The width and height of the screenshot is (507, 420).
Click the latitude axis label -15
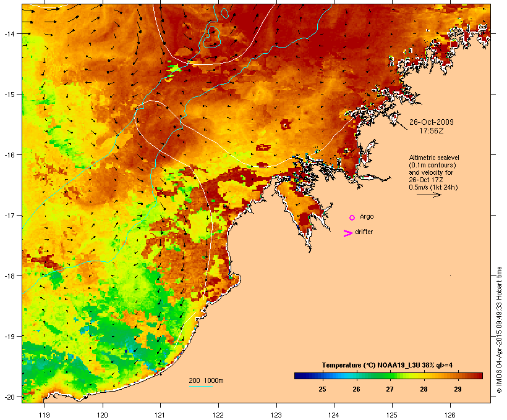tap(9, 94)
